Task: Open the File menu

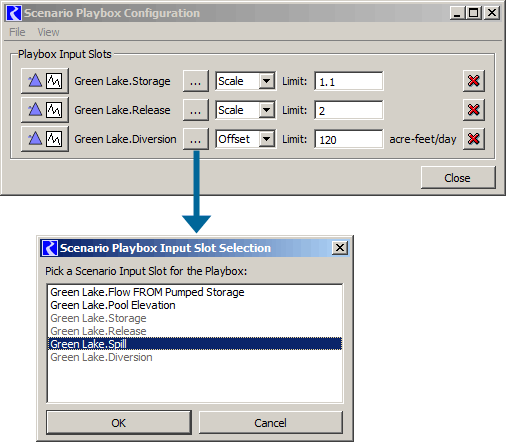Action: (17, 32)
